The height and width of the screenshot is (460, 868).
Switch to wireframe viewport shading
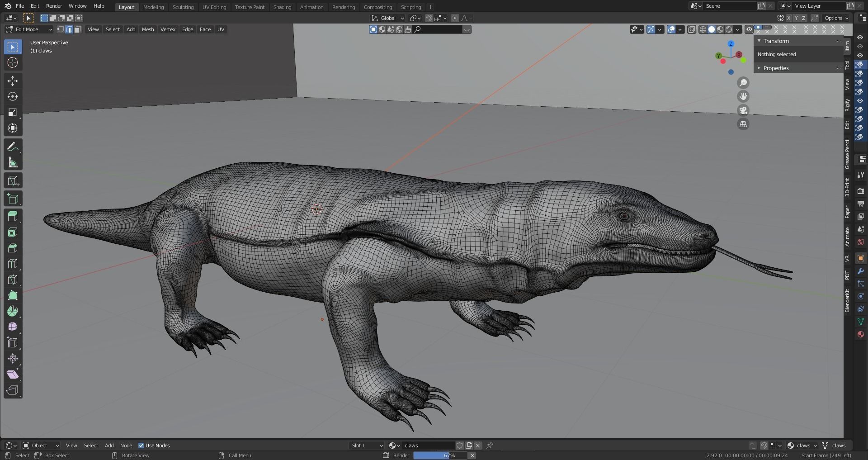pyautogui.click(x=703, y=29)
